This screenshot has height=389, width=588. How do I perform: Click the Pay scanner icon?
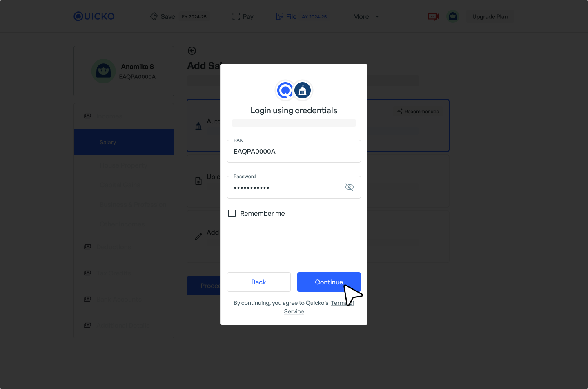click(236, 16)
